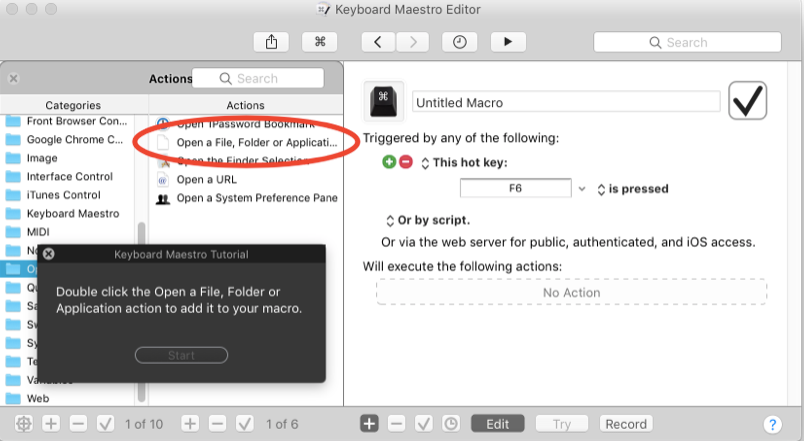Go forward with the right chevron button
Image resolution: width=804 pixels, height=441 pixels.
click(x=413, y=42)
